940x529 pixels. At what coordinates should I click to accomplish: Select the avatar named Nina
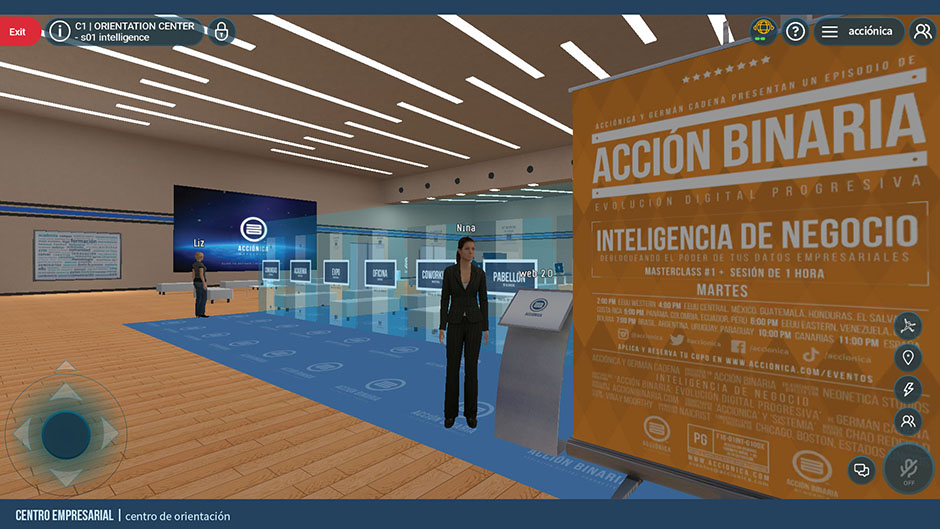(464, 332)
